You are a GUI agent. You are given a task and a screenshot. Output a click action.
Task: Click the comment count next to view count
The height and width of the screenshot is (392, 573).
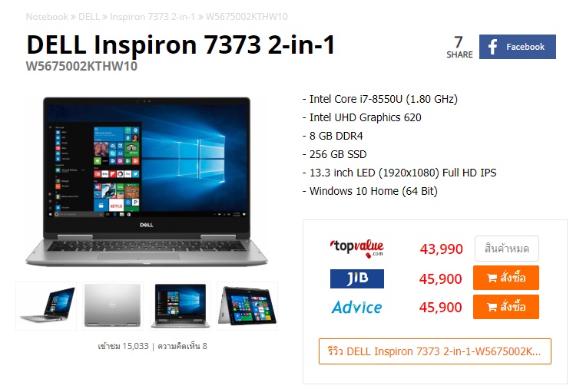[182, 346]
